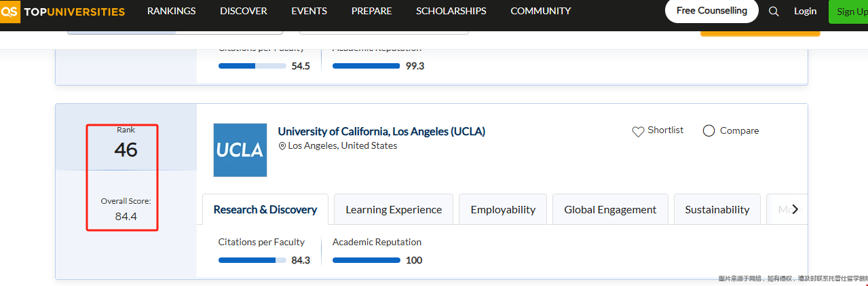
Task: Open the Community menu
Action: click(540, 11)
